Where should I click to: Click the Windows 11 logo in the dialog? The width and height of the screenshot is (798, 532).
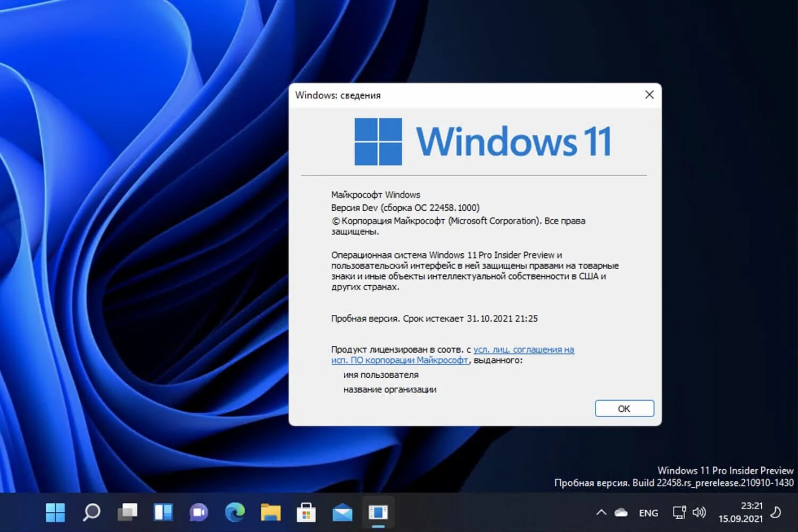click(x=483, y=142)
